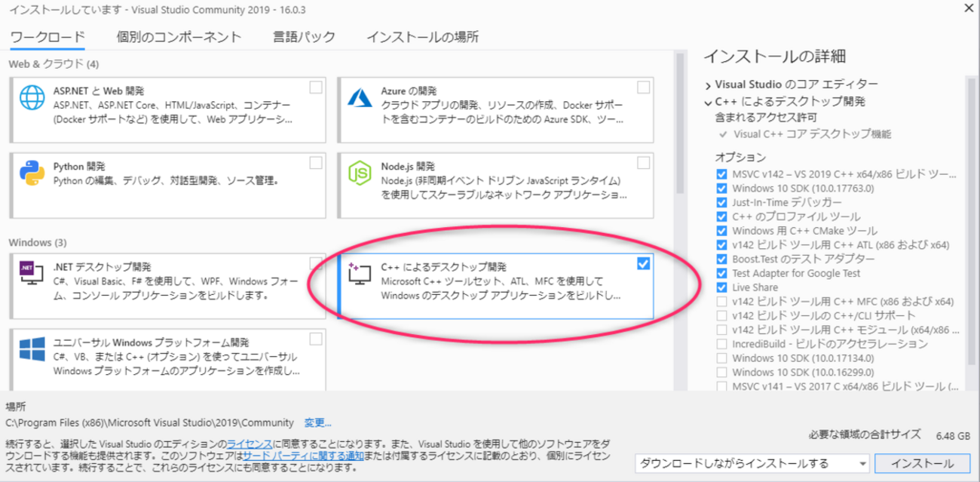The width and height of the screenshot is (980, 482).
Task: Check v142 C++ MFC option
Action: 722,302
